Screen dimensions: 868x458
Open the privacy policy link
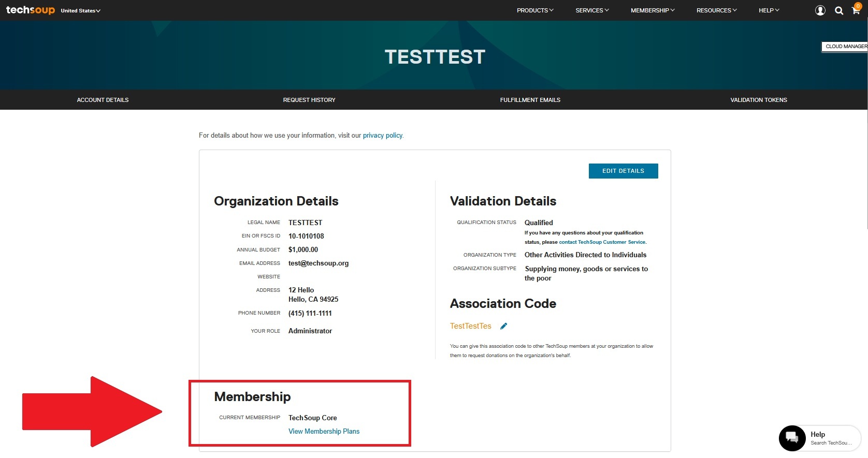pos(383,136)
